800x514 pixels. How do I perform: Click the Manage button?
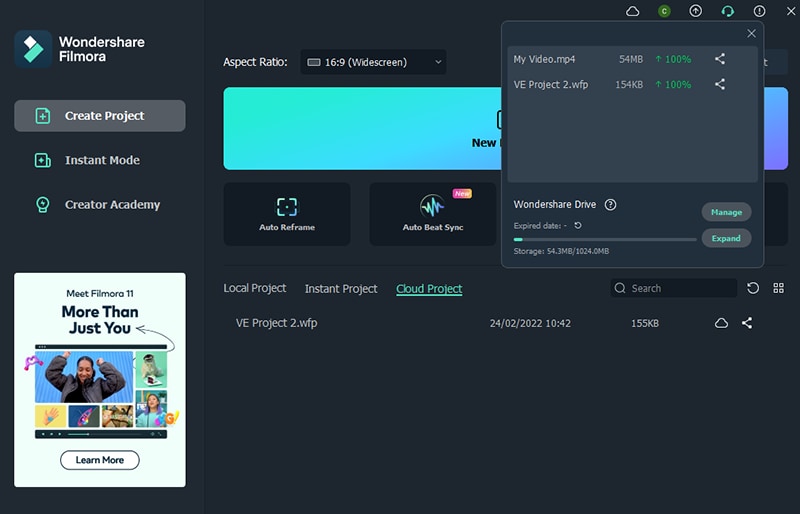(x=726, y=212)
